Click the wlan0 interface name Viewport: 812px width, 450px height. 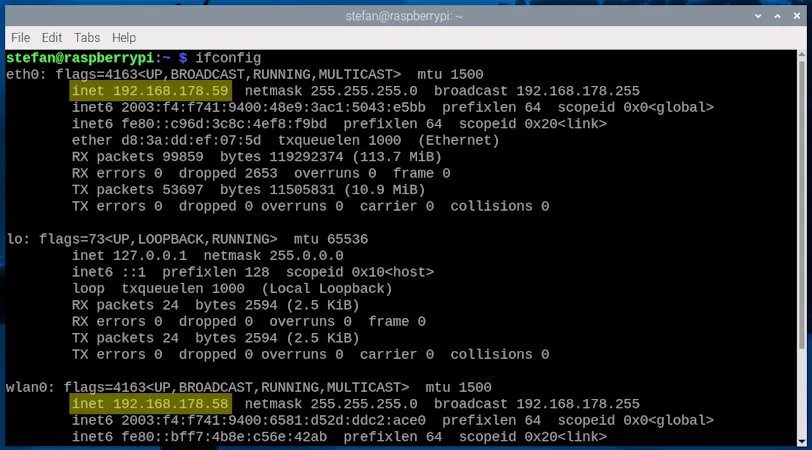click(x=26, y=387)
